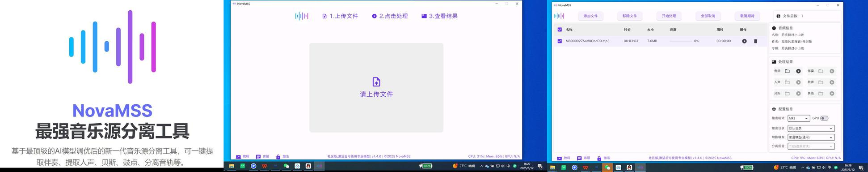Image resolution: width=868 pixels, height=172 pixels.
Task: Play the 其他 result track
Action: (832, 94)
